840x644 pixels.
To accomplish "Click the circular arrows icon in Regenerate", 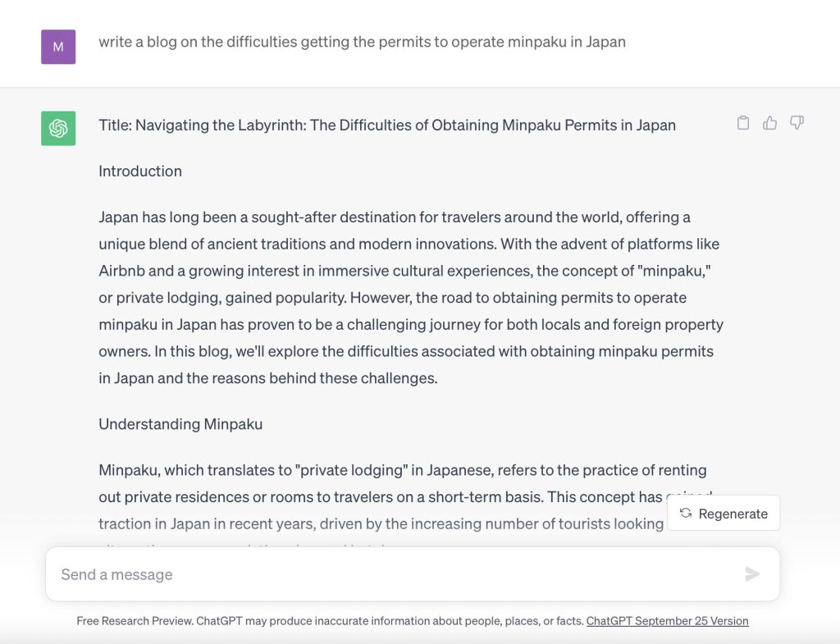I will [x=686, y=514].
